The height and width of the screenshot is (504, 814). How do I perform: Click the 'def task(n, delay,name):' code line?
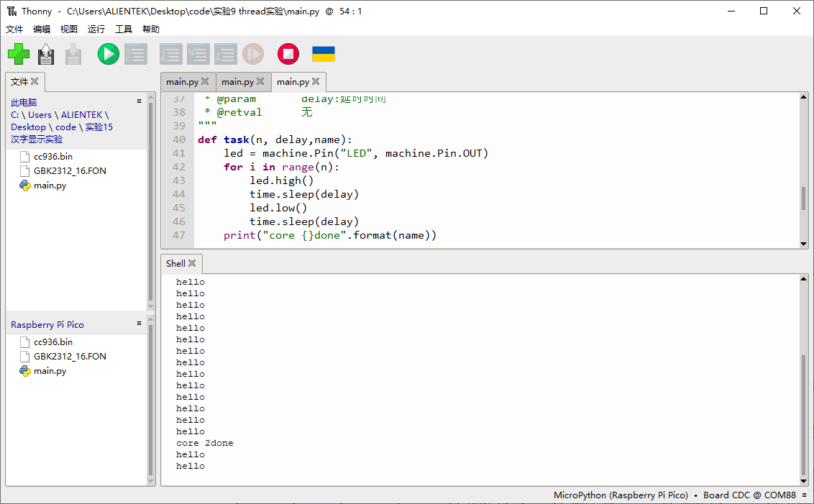[275, 139]
